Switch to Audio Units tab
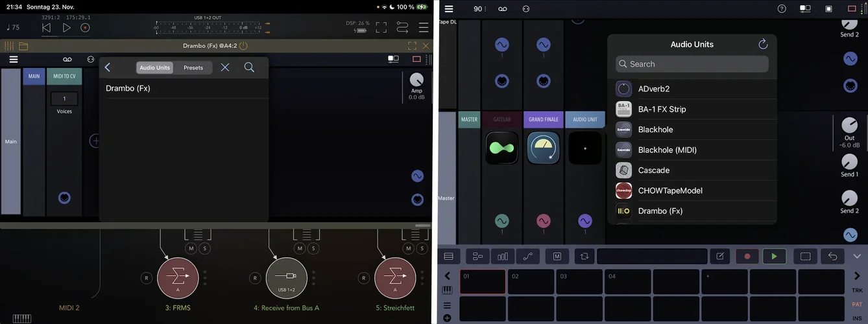 pyautogui.click(x=155, y=67)
